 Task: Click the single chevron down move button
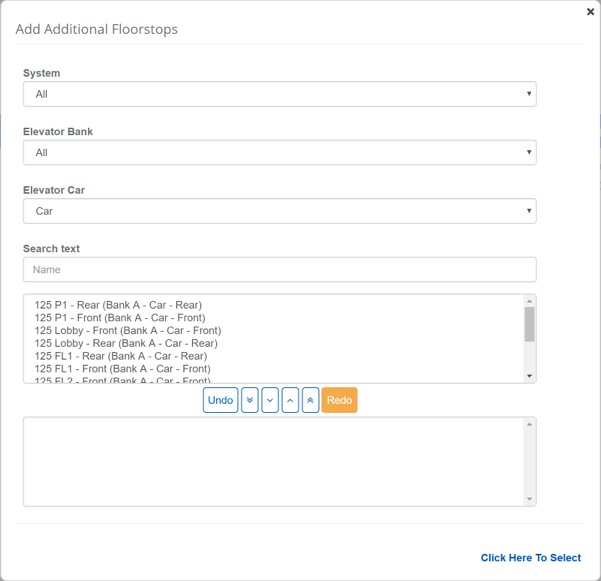click(270, 400)
